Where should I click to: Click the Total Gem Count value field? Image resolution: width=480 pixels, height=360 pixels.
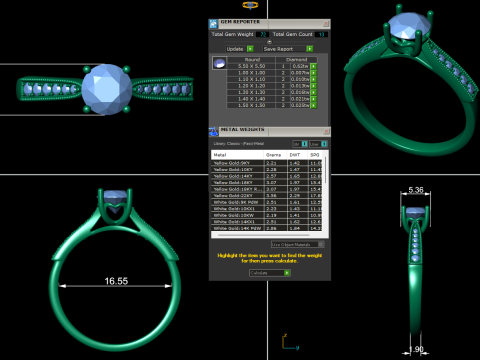click(321, 34)
